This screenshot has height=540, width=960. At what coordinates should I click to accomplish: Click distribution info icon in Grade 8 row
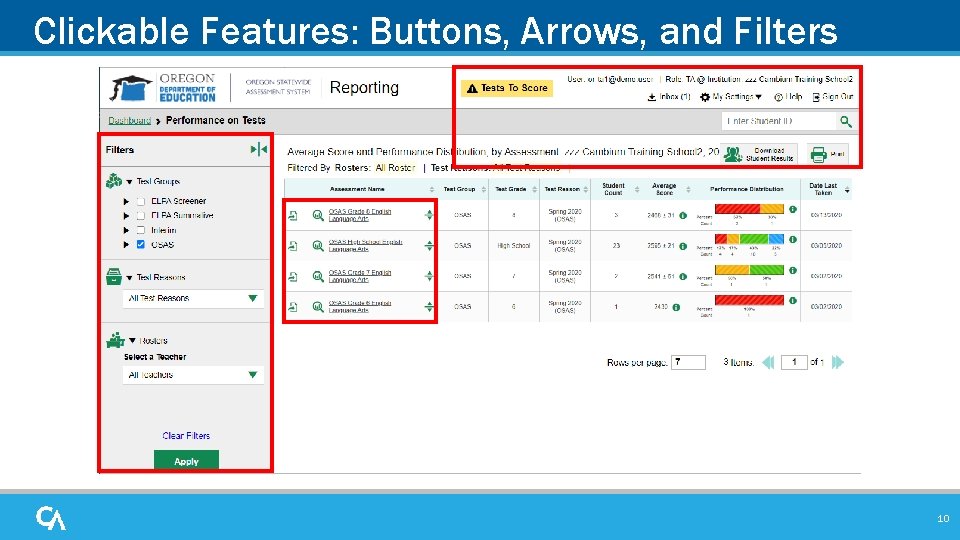[x=792, y=209]
